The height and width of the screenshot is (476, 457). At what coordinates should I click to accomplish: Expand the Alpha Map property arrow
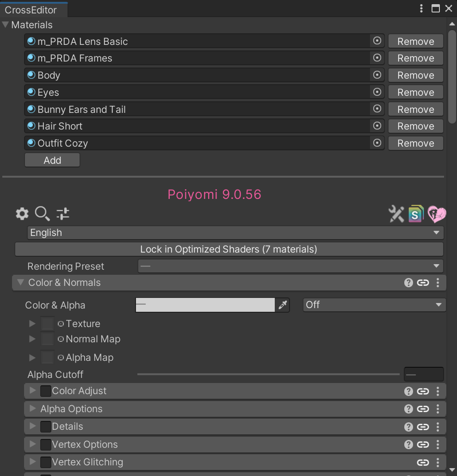tap(32, 357)
